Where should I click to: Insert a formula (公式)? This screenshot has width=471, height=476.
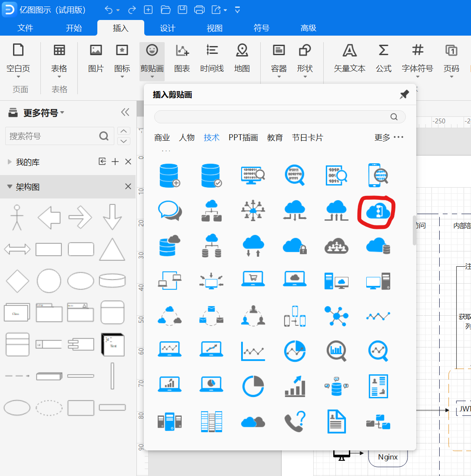coord(384,58)
